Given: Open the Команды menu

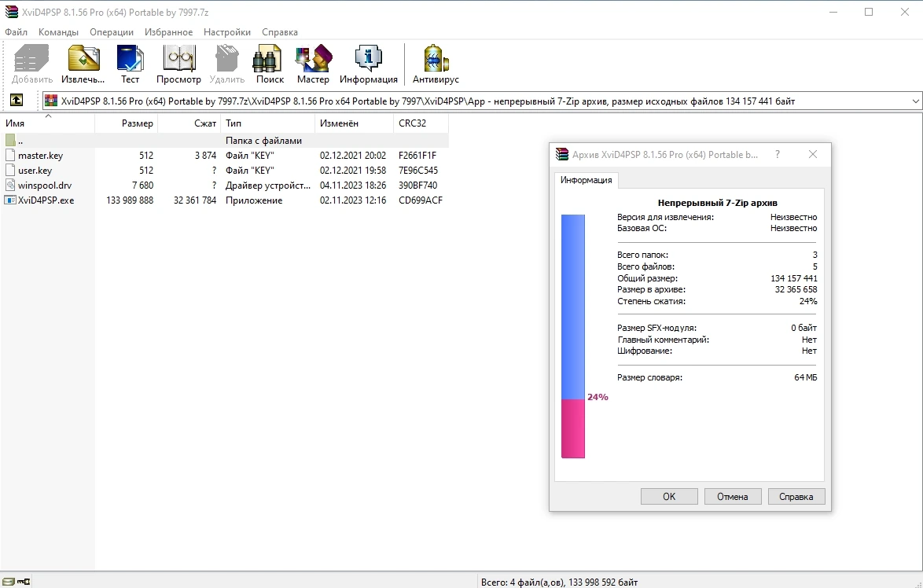Looking at the screenshot, I should point(58,31).
